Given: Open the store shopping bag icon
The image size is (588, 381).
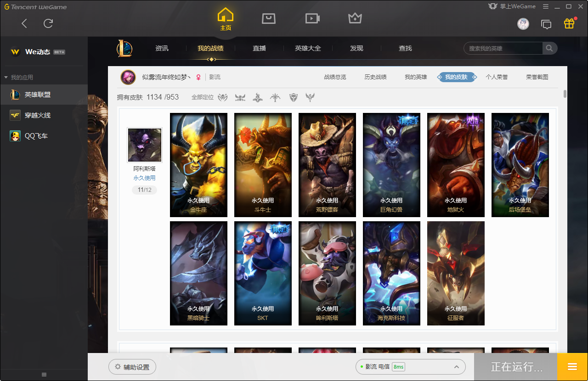Looking at the screenshot, I should [x=269, y=18].
